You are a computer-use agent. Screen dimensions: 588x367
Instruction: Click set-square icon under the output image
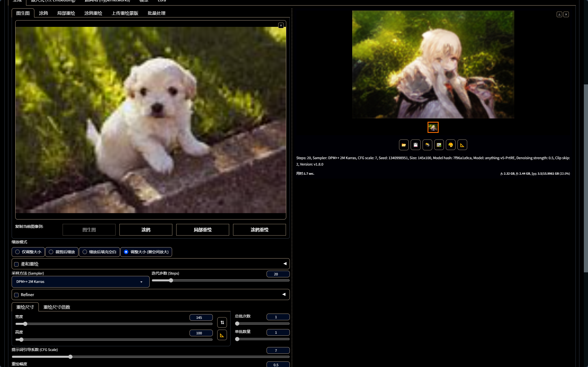(x=462, y=145)
